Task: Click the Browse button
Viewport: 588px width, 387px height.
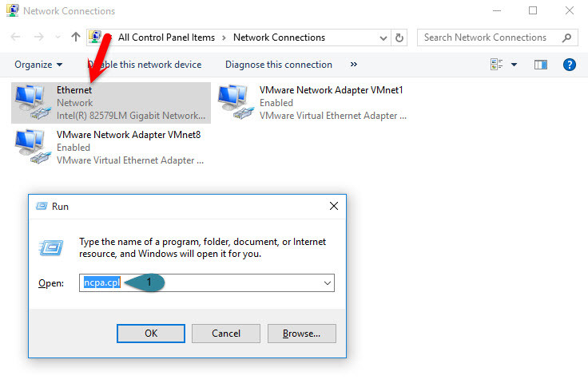Action: [301, 333]
